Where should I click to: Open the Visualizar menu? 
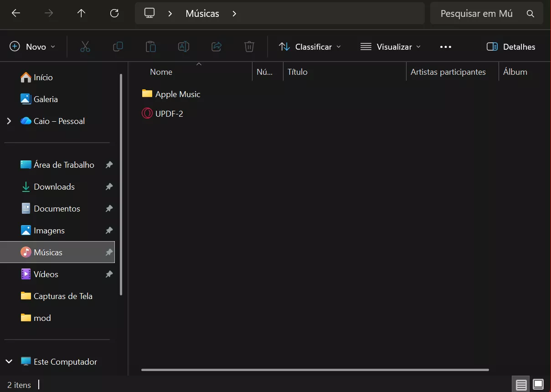(x=391, y=46)
